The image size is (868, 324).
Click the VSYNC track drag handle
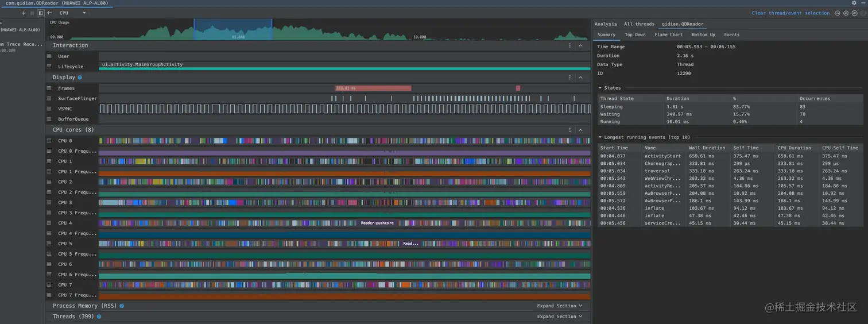(49, 109)
